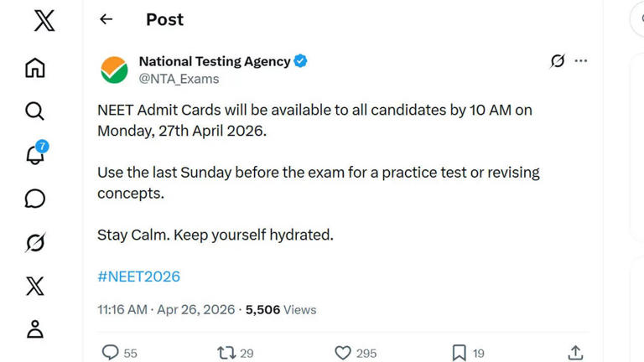Viewport: 644px width, 362px height.
Task: Click the back arrow beside Post
Action: tap(106, 19)
